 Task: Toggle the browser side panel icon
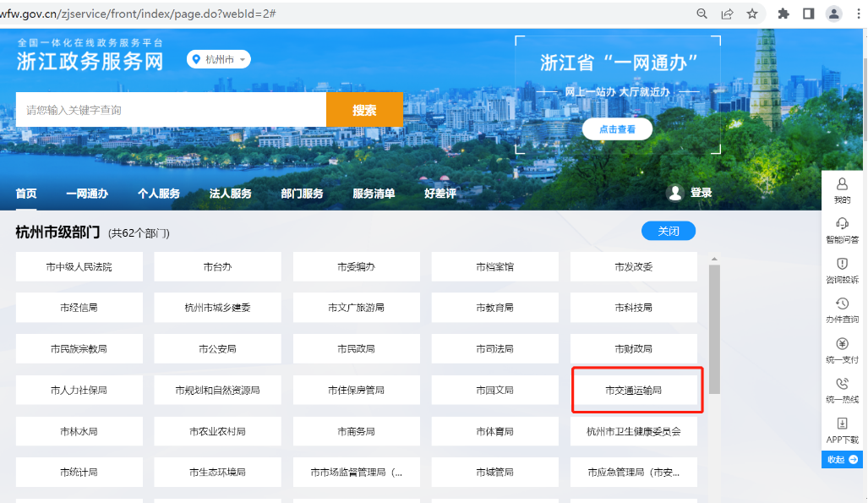(808, 14)
